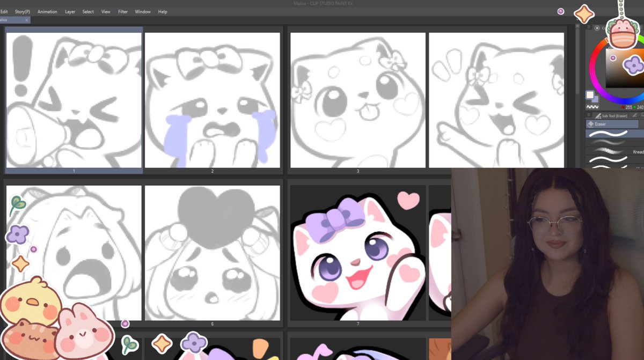The height and width of the screenshot is (360, 644).
Task: Select the megaphone cat page thumbnail
Action: tap(74, 100)
